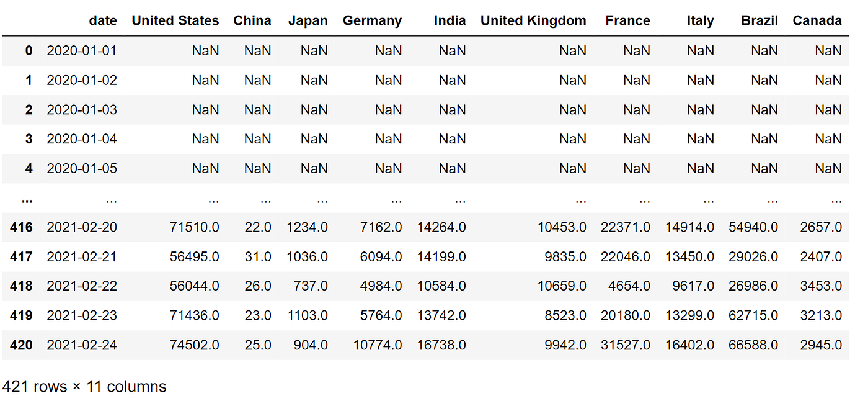This screenshot has height=401, width=868.
Task: Select the Brazil column header
Action: pyautogui.click(x=759, y=20)
